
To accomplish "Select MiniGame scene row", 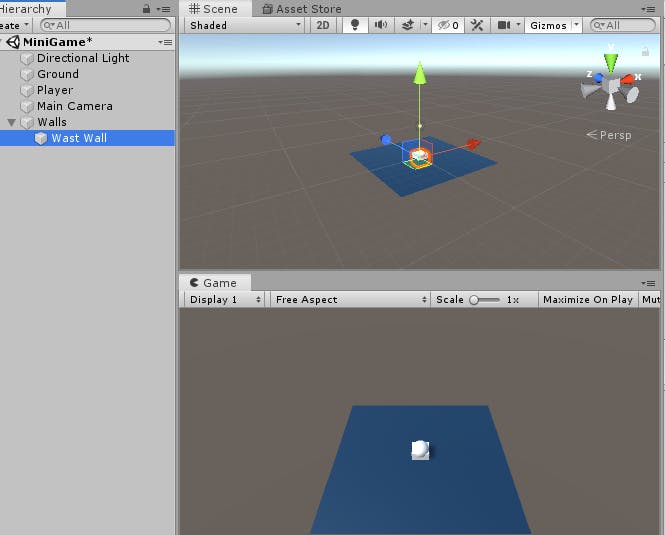I will [x=87, y=42].
